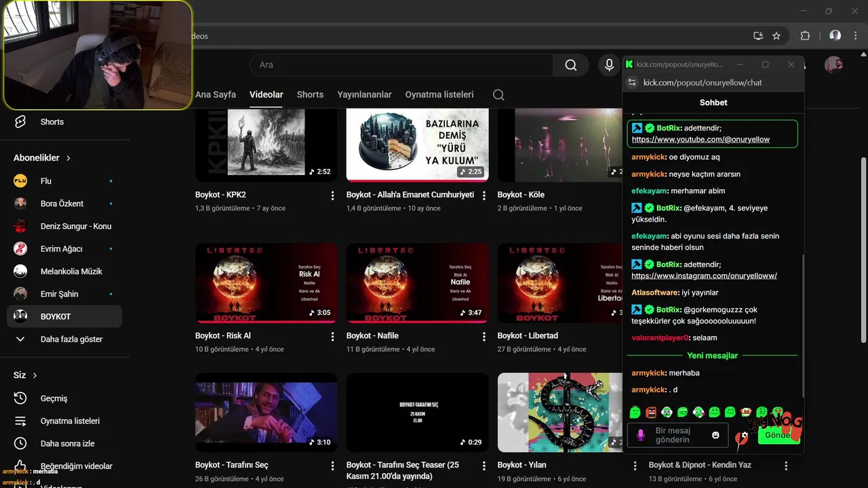Click the YouTube search magnifier button
The image size is (868, 488).
click(571, 65)
